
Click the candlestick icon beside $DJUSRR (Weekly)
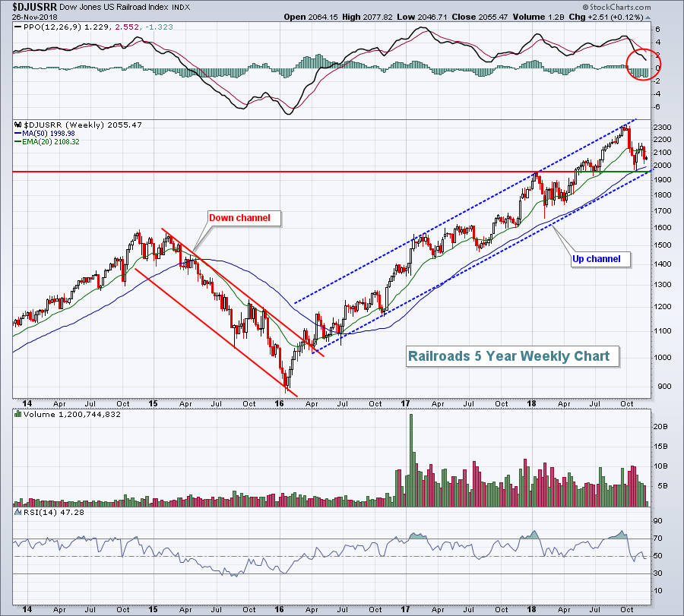18,125
